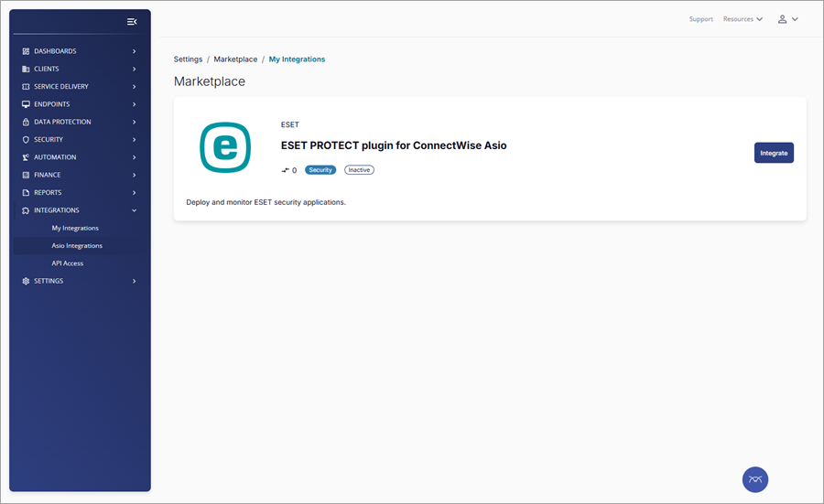Viewport: 824px width, 504px height.
Task: Open the floating chat assistant button
Action: tap(755, 479)
